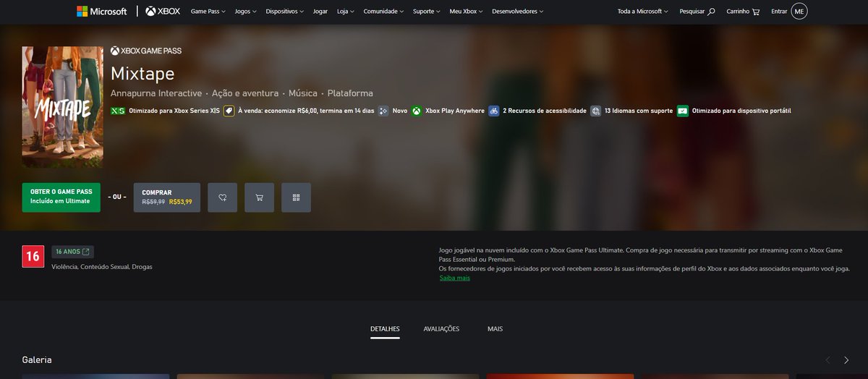Click the sale price tag icon
The image size is (868, 379).
tap(229, 111)
